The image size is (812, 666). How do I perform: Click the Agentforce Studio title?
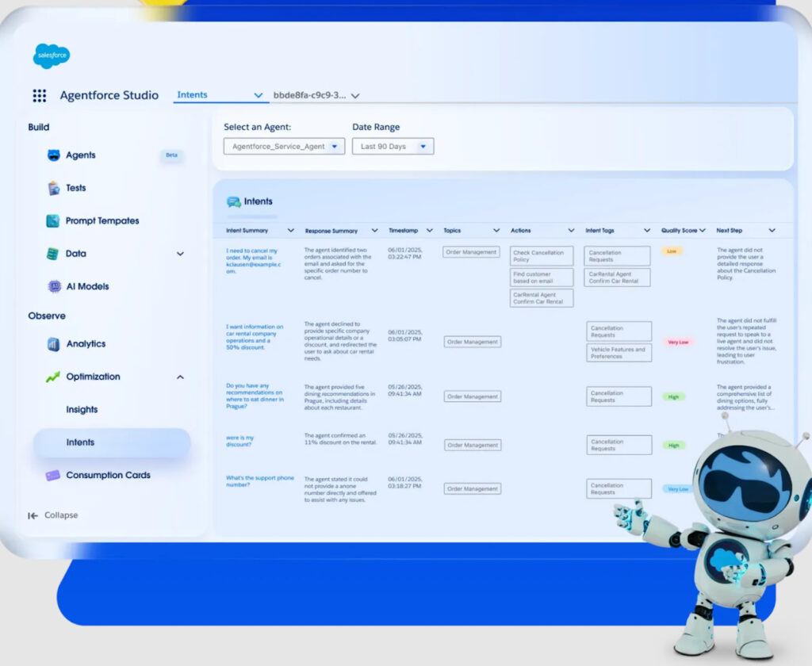[109, 95]
